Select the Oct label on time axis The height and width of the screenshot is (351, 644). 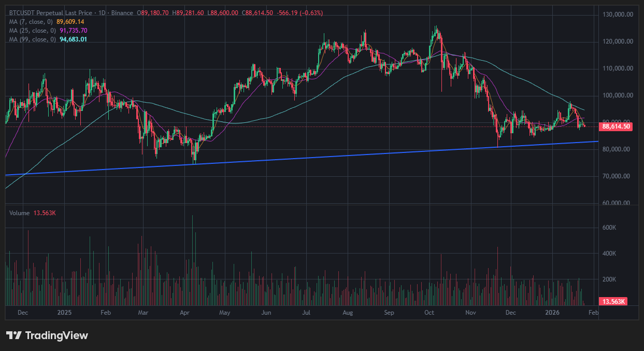point(429,313)
